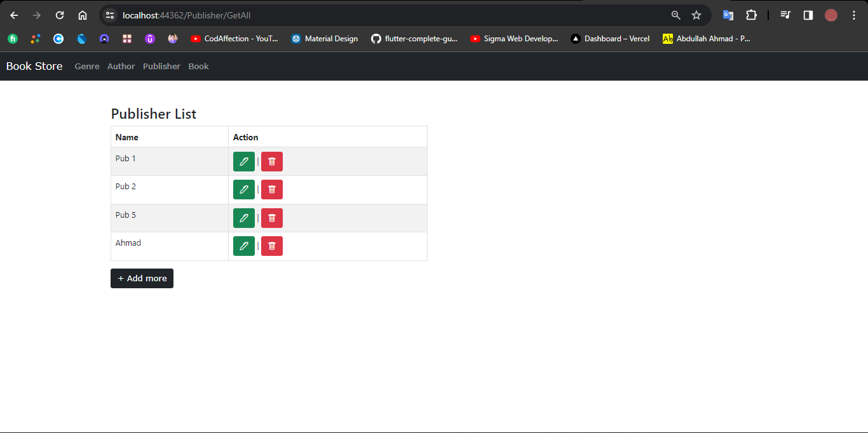The image size is (868, 433).
Task: Delete the Pub 1 publisher row
Action: tap(272, 162)
